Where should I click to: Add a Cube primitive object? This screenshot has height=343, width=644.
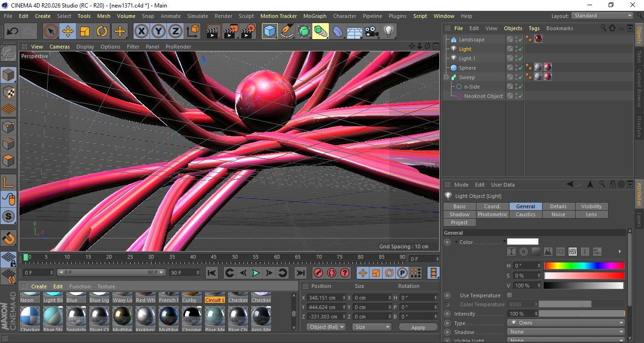(269, 32)
